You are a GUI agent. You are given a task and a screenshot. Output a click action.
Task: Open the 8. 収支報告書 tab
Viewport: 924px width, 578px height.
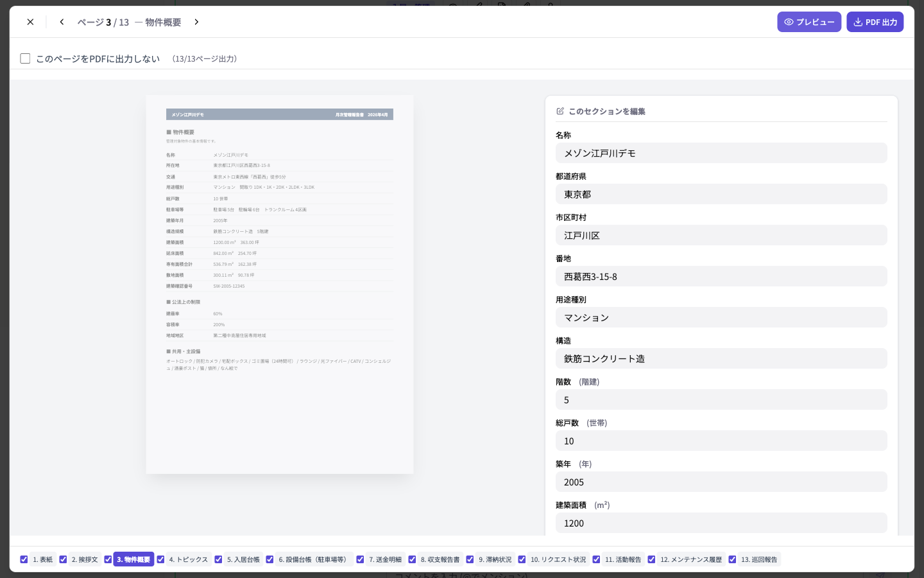click(440, 559)
